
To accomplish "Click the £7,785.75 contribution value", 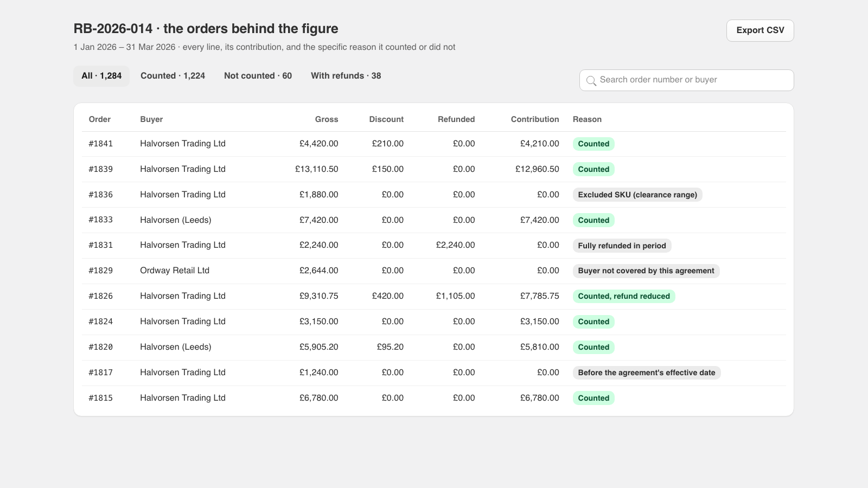I will [540, 296].
